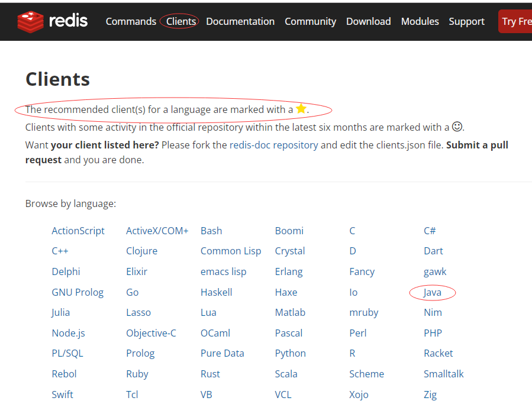Browse ActionScript clients
Screen dimensions: 532x417
[78, 231]
